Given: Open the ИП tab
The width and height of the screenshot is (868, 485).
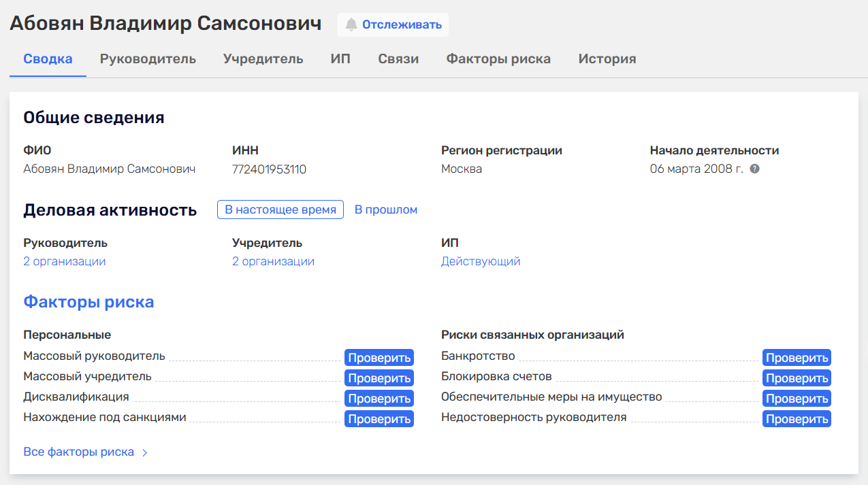Looking at the screenshot, I should [340, 58].
